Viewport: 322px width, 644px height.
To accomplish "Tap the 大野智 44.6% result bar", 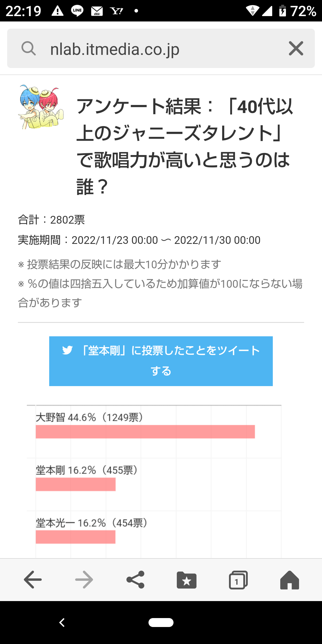I will (x=145, y=432).
